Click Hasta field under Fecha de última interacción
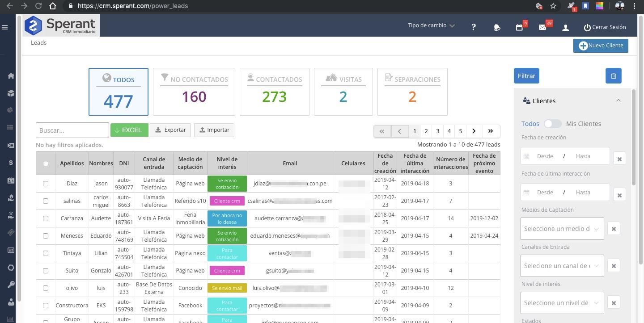Viewport: 644px width, 323px height. click(583, 193)
